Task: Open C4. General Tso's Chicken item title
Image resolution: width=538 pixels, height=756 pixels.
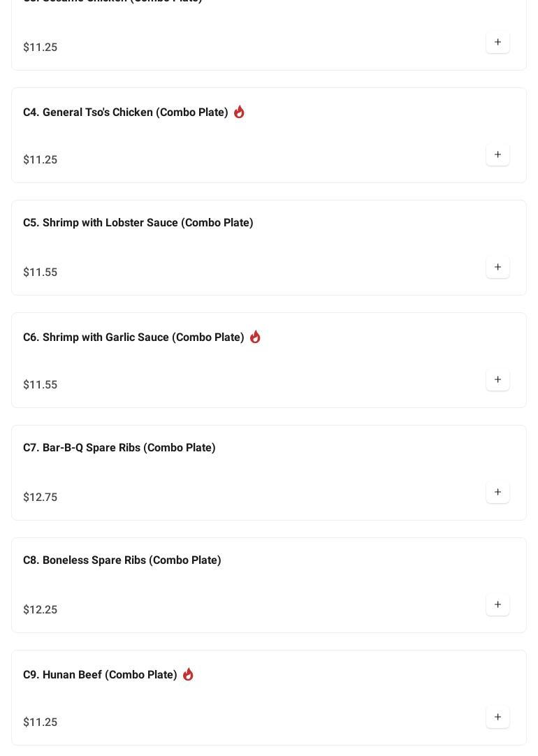Action: tap(126, 112)
